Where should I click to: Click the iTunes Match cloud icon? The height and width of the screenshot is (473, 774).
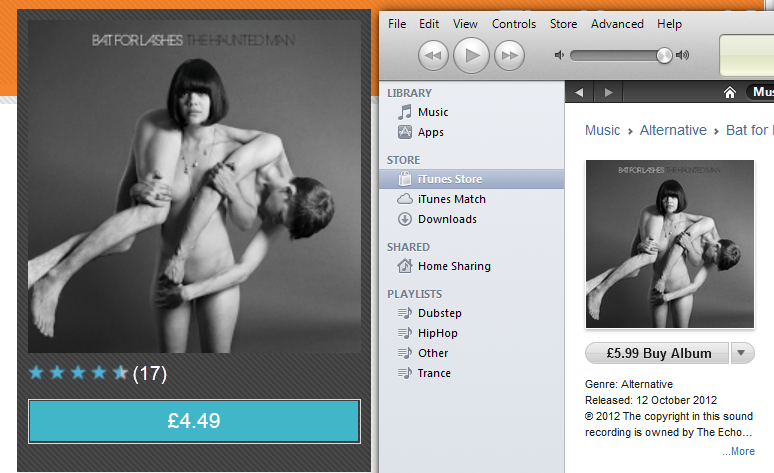pos(405,199)
